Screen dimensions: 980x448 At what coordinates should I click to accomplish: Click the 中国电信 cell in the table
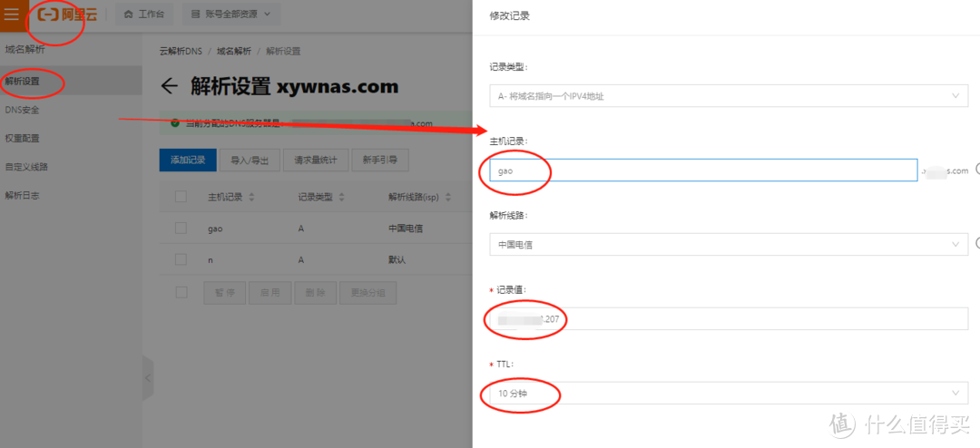point(405,229)
